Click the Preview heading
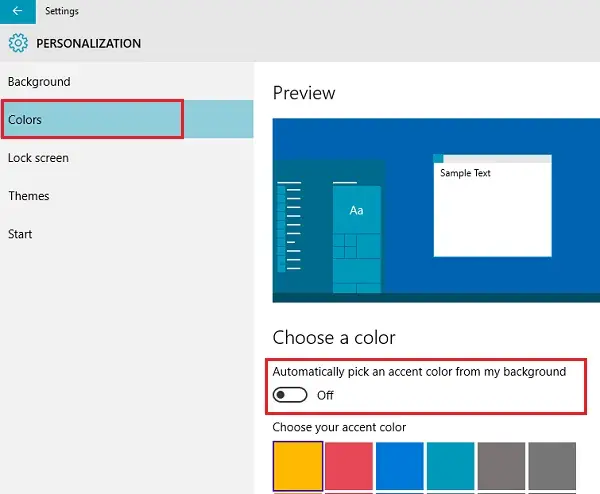 [x=304, y=93]
